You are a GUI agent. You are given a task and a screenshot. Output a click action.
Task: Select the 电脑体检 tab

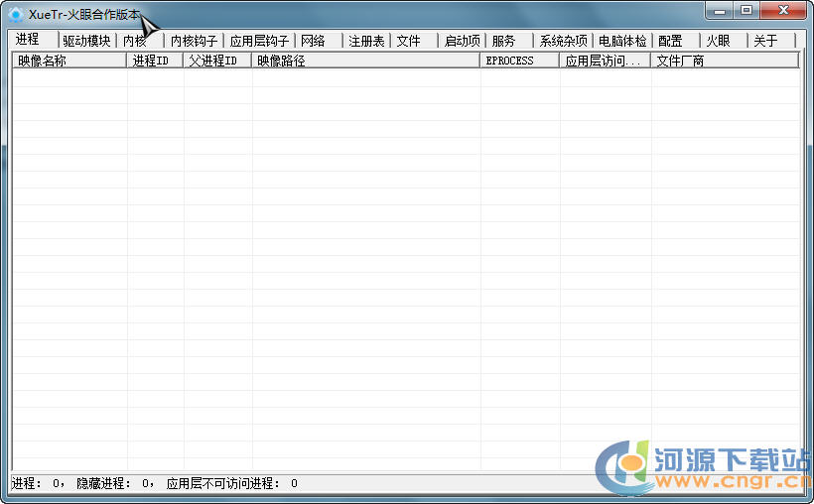tap(622, 41)
